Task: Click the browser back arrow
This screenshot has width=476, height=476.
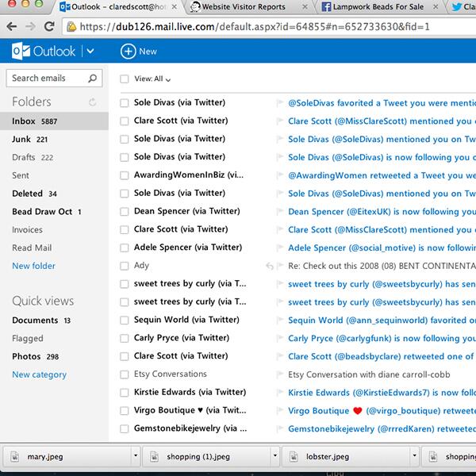Action: 12,27
